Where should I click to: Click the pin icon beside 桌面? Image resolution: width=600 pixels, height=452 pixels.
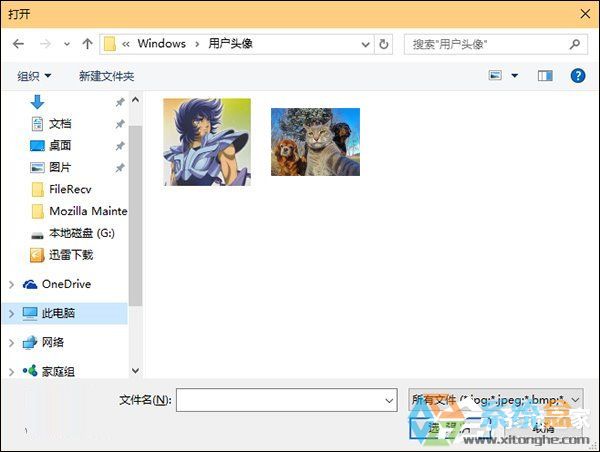point(120,146)
